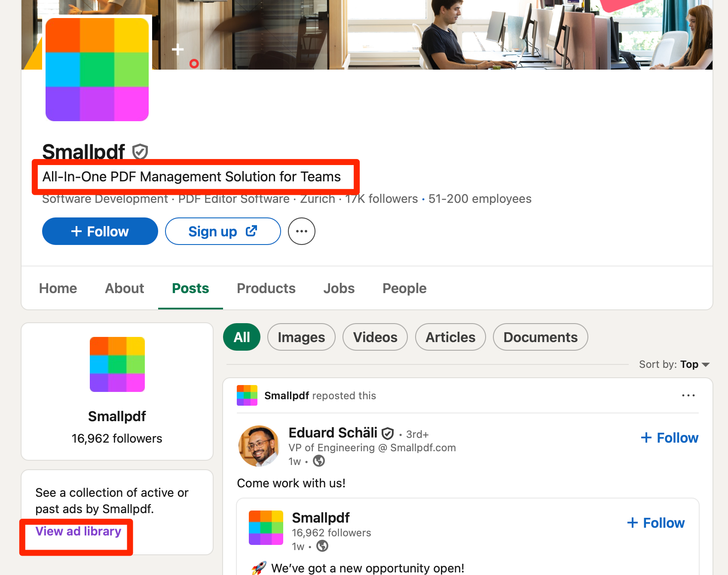Screen dimensions: 728x575
Task: Click the rocket emoji in post
Action: click(259, 568)
